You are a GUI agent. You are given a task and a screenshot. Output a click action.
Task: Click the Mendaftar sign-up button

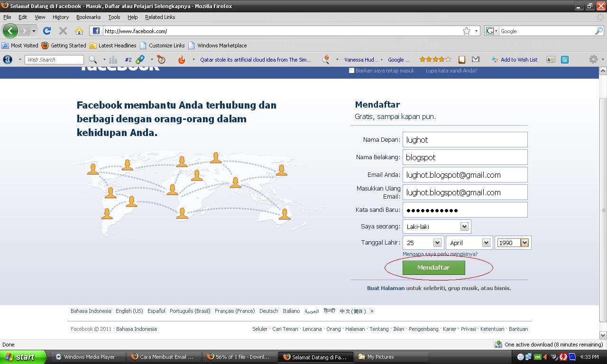(x=433, y=267)
